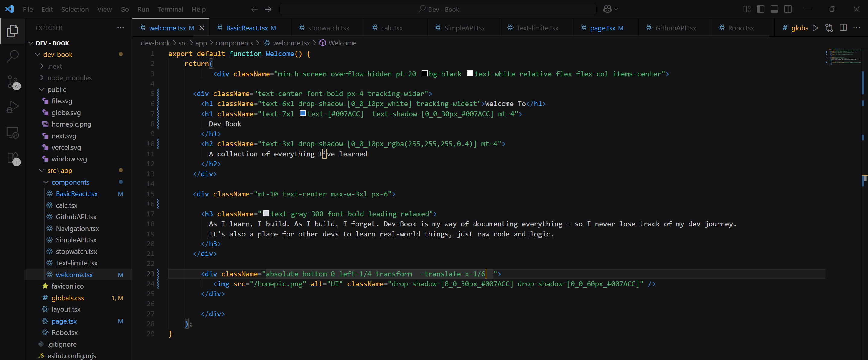868x360 pixels.
Task: Click the bg-black color swatch
Action: coord(425,73)
